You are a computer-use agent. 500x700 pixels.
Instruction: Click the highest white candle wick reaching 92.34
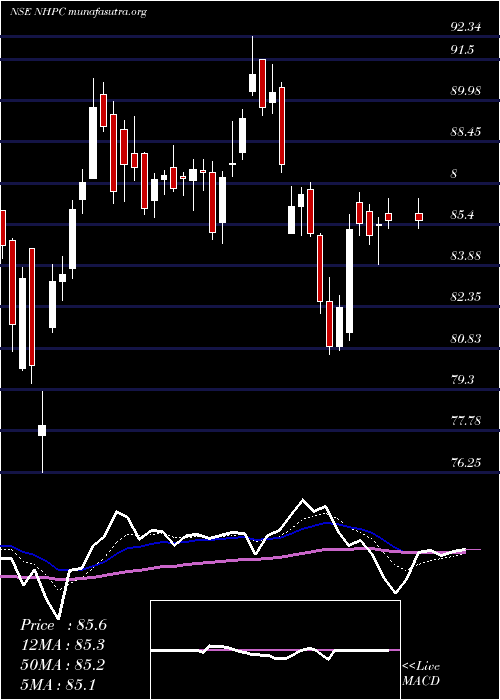click(x=253, y=66)
